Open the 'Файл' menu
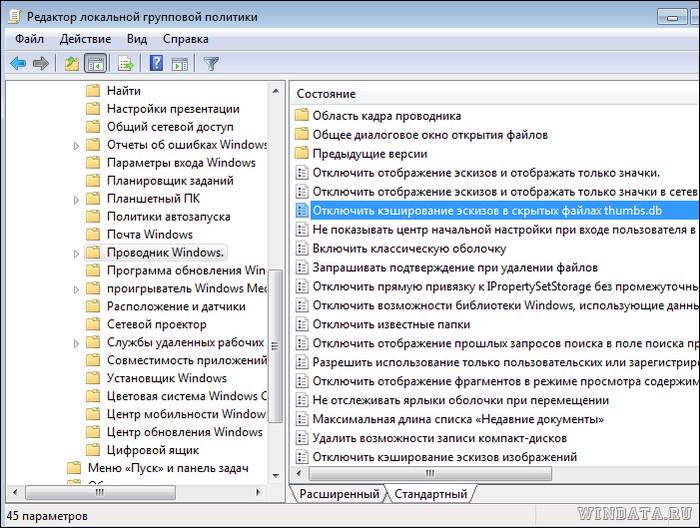 coord(29,39)
